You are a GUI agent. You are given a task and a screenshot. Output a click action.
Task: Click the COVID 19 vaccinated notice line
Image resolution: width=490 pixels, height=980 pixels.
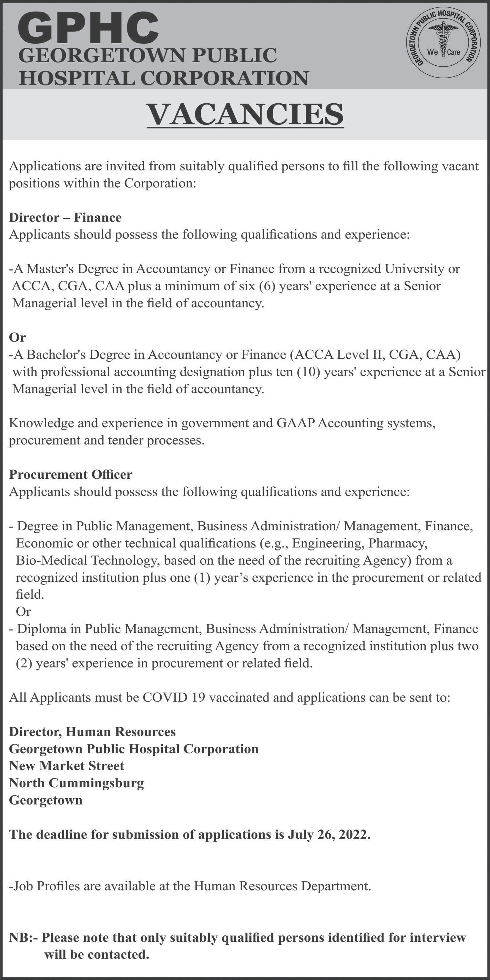pyautogui.click(x=230, y=697)
